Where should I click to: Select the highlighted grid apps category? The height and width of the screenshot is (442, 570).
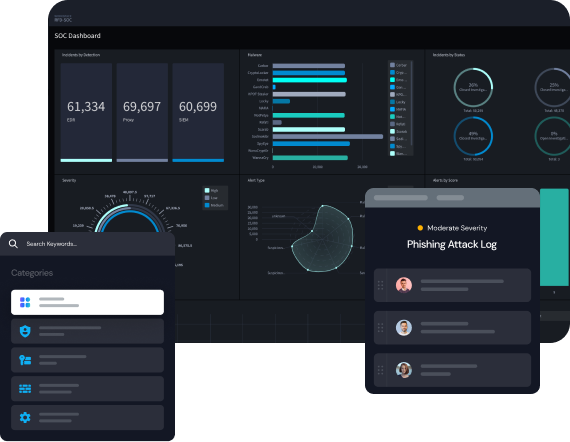click(x=87, y=302)
